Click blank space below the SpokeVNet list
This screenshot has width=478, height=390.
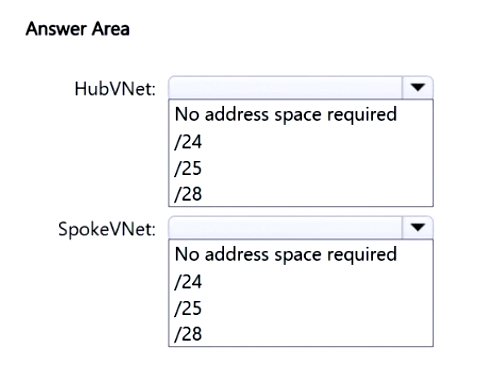click(x=300, y=368)
